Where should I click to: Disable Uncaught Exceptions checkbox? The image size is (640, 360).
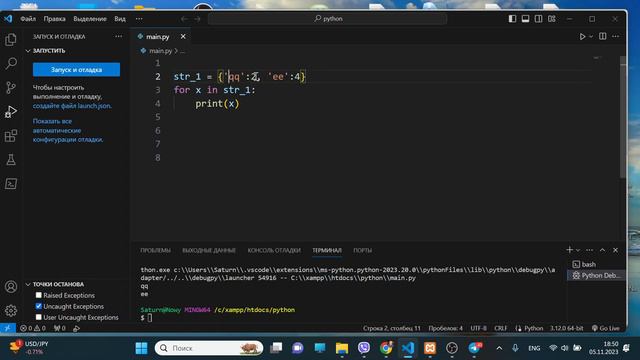point(38,306)
